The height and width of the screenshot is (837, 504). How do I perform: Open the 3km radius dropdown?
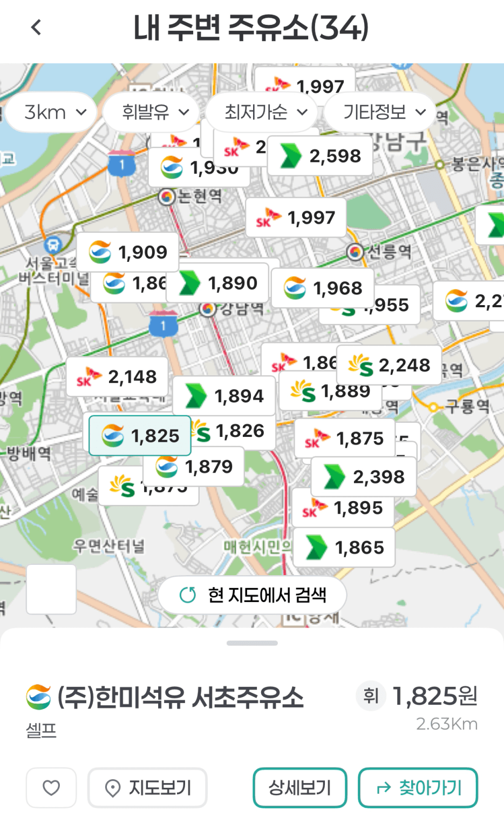[x=52, y=112]
